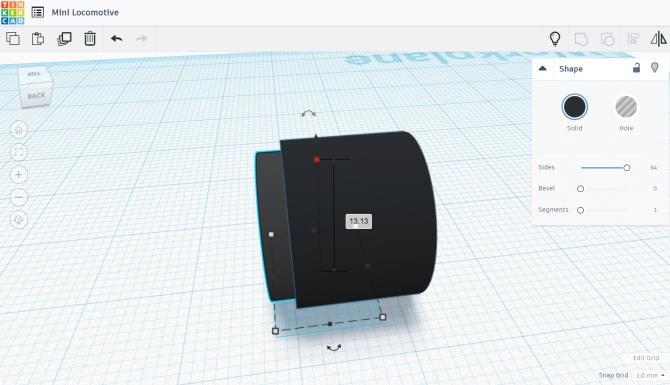Click the Undo arrow

116,39
